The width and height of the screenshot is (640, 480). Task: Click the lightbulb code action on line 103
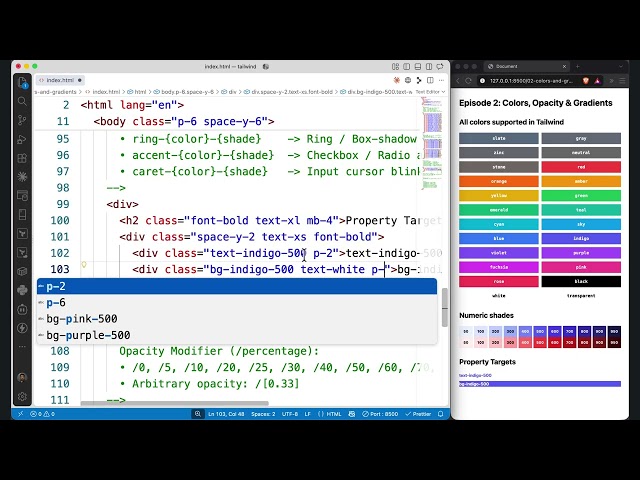coord(84,264)
